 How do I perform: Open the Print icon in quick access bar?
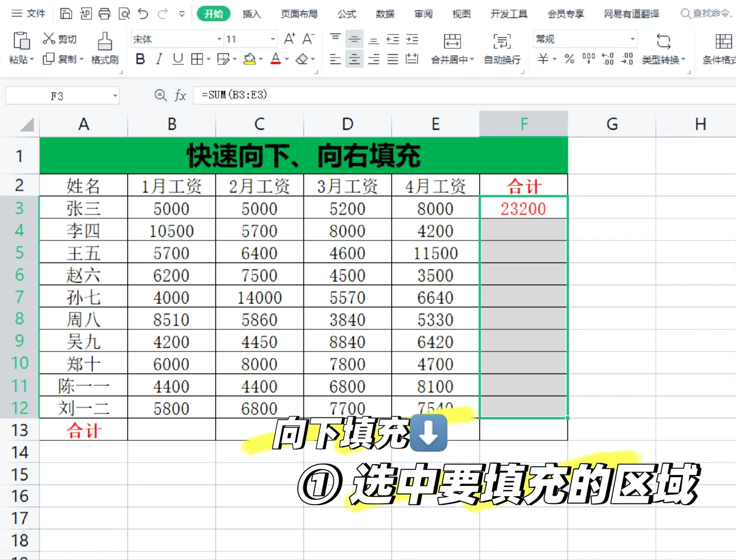(105, 13)
